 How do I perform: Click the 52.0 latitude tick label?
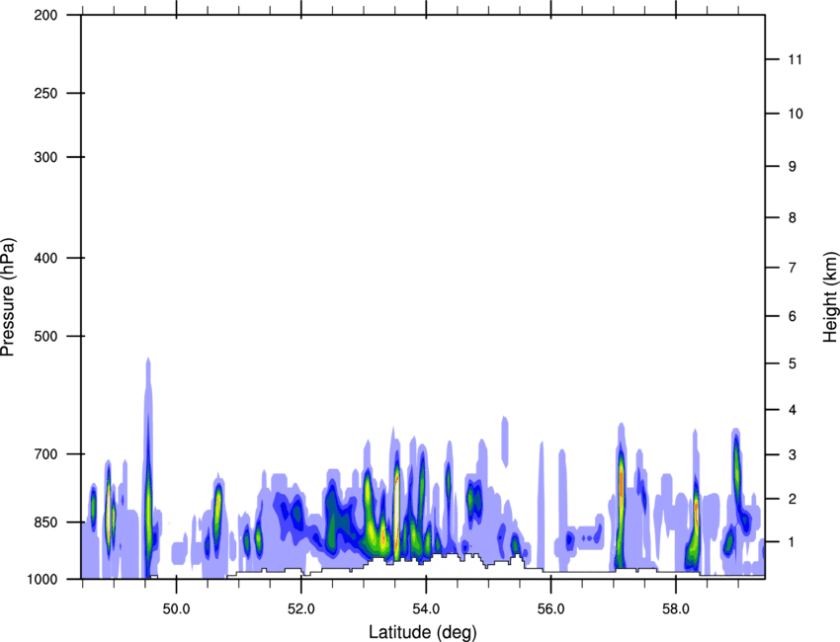[301, 608]
